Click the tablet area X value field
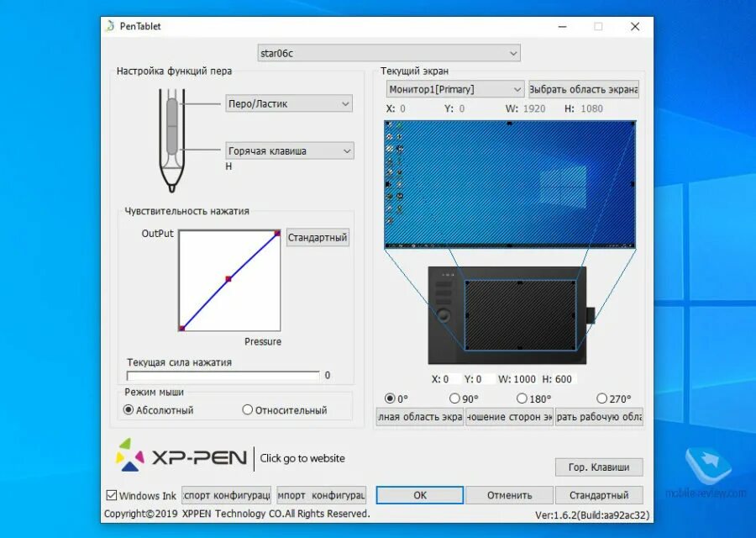The image size is (756, 538). [x=451, y=379]
